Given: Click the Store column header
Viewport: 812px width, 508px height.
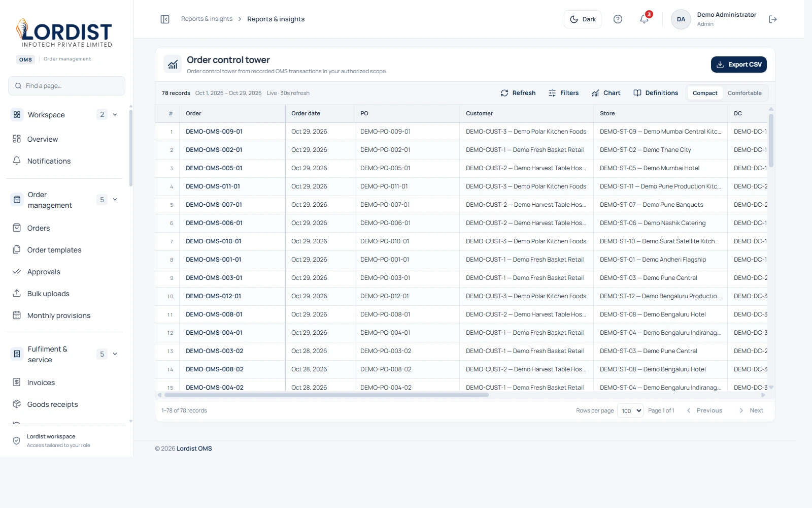Looking at the screenshot, I should click(661, 113).
